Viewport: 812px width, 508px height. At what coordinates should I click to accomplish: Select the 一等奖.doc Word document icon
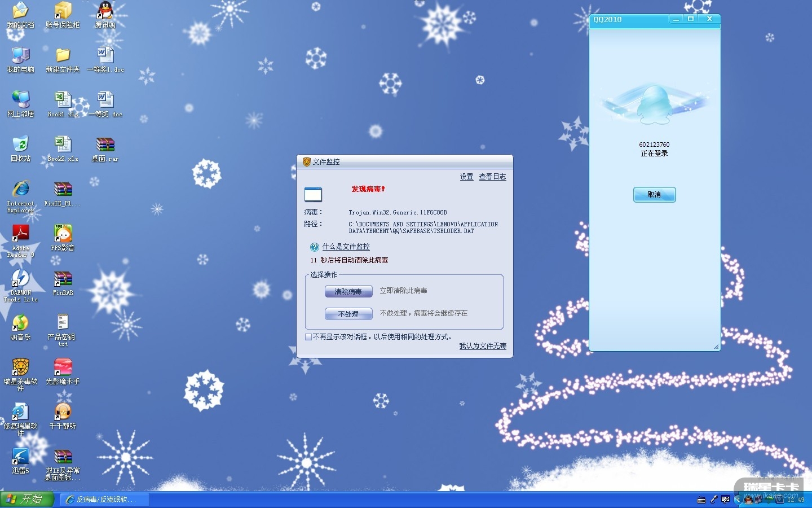click(105, 104)
